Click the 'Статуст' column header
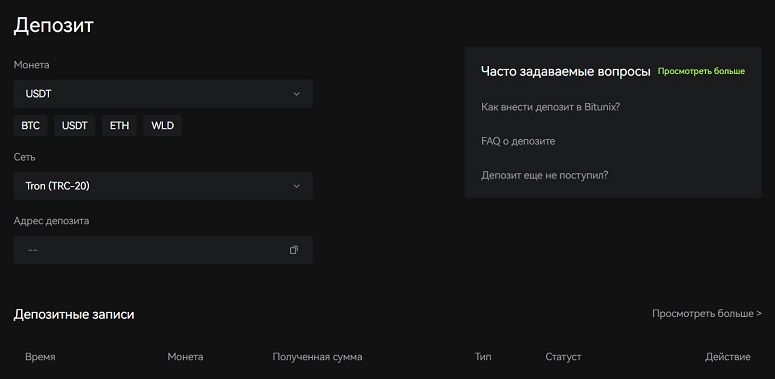Screen dimensions: 775x379 point(563,357)
